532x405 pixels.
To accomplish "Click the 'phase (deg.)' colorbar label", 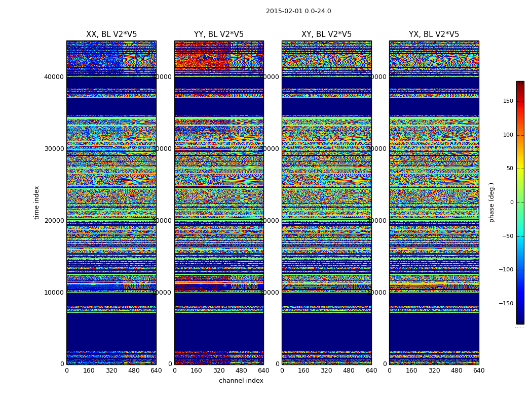I will [x=491, y=202].
